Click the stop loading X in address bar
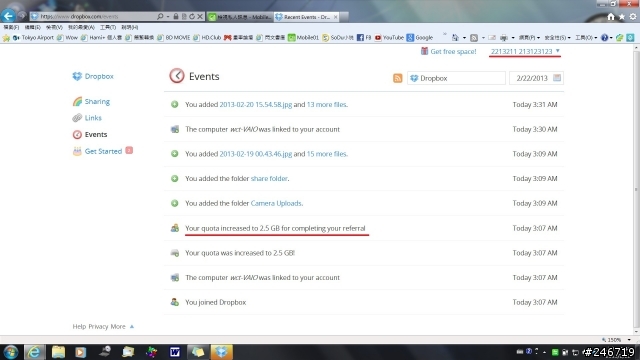This screenshot has height=360, width=640. [200, 16]
